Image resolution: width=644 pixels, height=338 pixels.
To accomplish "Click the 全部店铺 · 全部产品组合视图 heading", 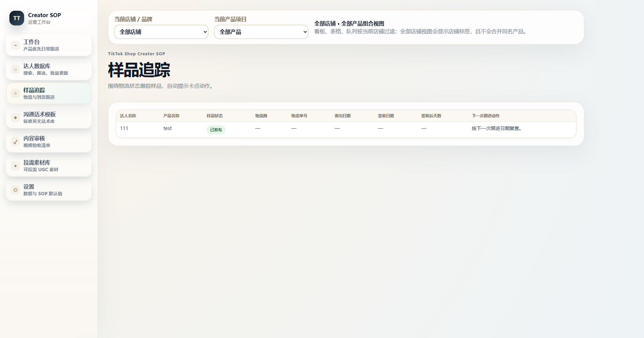I will [x=349, y=23].
